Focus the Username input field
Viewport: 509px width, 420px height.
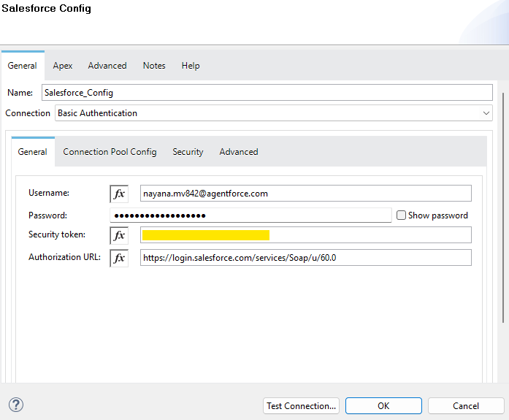click(306, 194)
